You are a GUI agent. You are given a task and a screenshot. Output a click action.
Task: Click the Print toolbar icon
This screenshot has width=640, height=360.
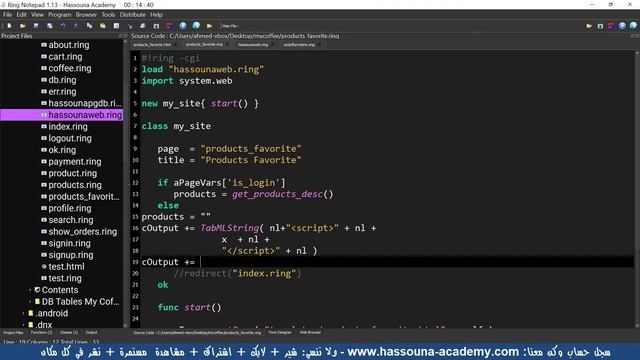tap(143, 26)
